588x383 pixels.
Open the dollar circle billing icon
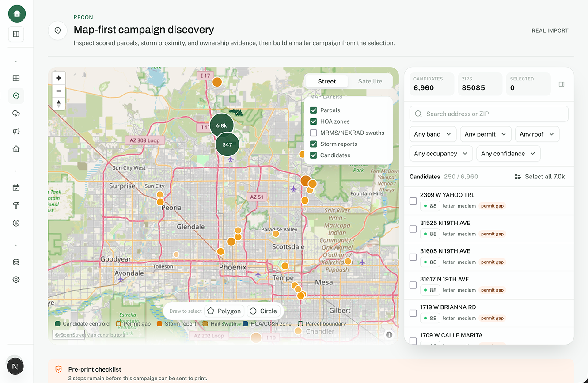[x=16, y=223]
